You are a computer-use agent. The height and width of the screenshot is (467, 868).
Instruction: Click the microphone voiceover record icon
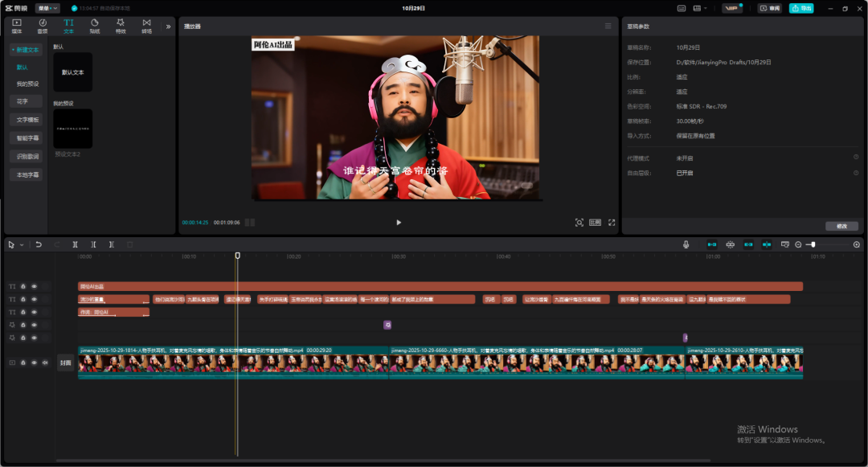[x=686, y=244]
